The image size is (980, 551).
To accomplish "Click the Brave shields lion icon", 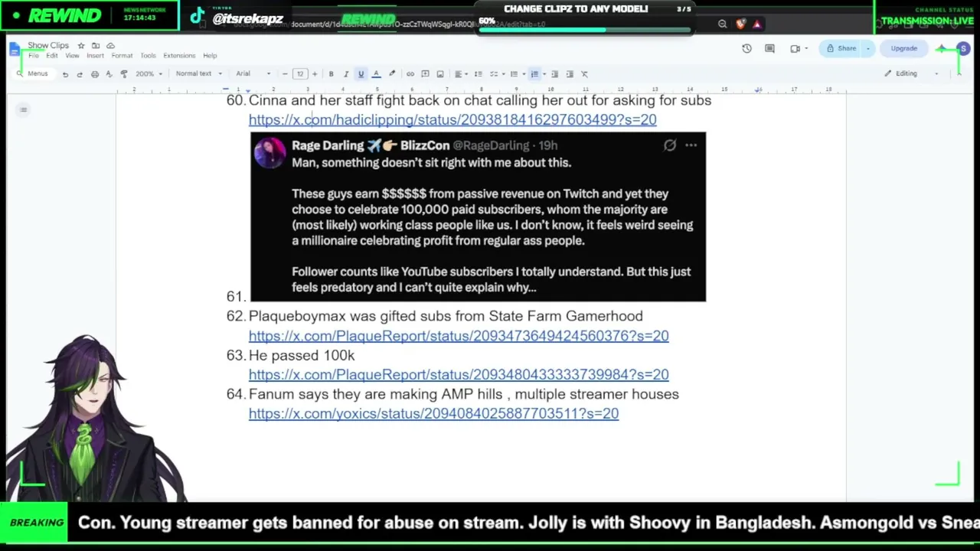I will click(740, 24).
